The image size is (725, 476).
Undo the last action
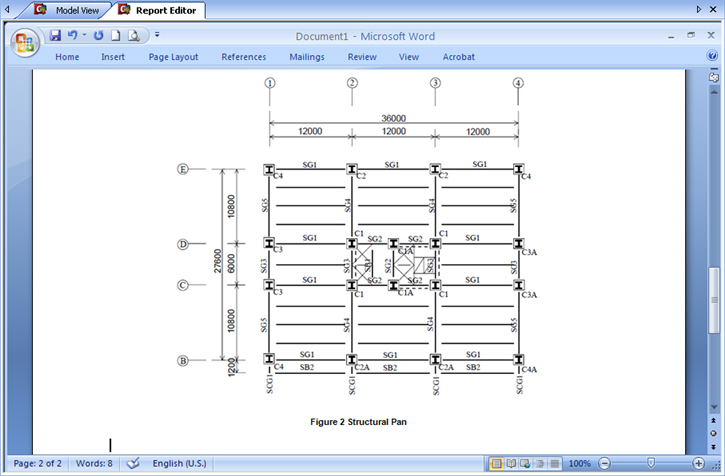pos(72,35)
